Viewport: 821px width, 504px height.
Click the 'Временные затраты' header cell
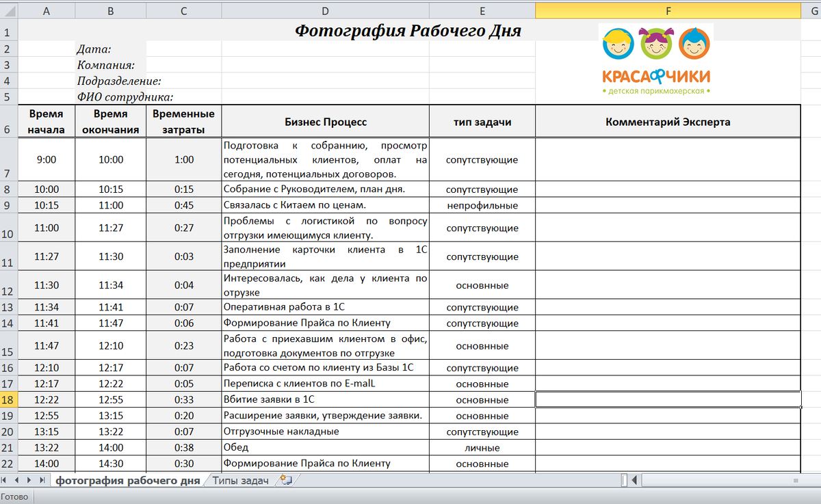pos(183,122)
